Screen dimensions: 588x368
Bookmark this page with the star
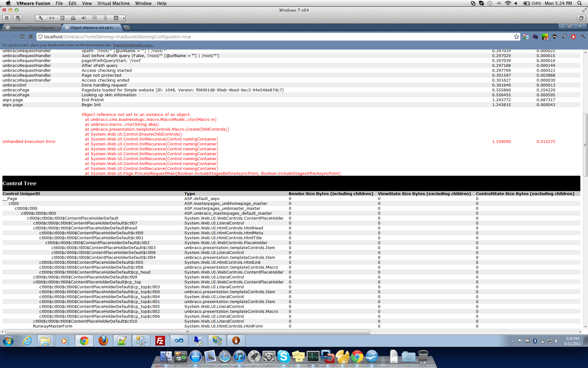pyautogui.click(x=516, y=37)
